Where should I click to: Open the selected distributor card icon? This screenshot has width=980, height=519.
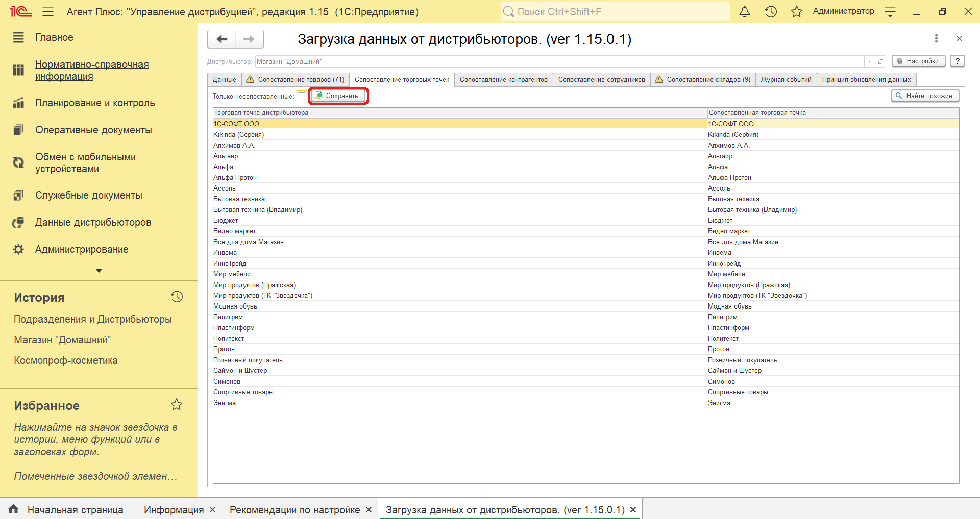point(880,61)
